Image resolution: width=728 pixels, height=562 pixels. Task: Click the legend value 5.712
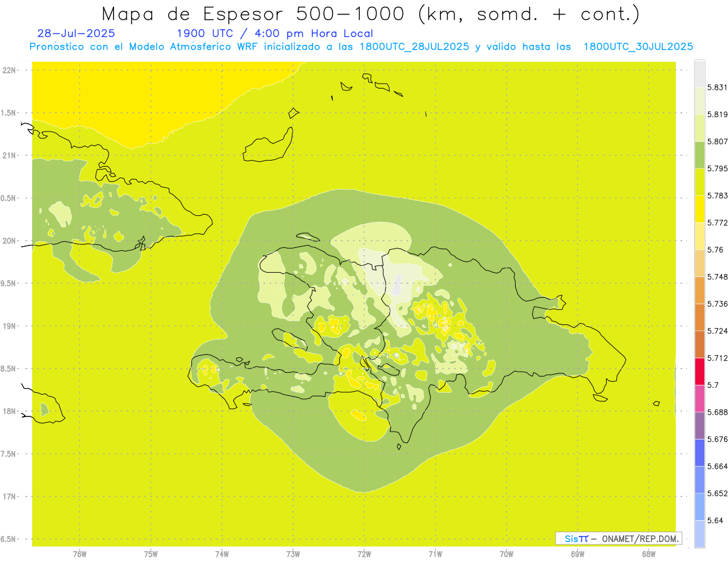716,358
